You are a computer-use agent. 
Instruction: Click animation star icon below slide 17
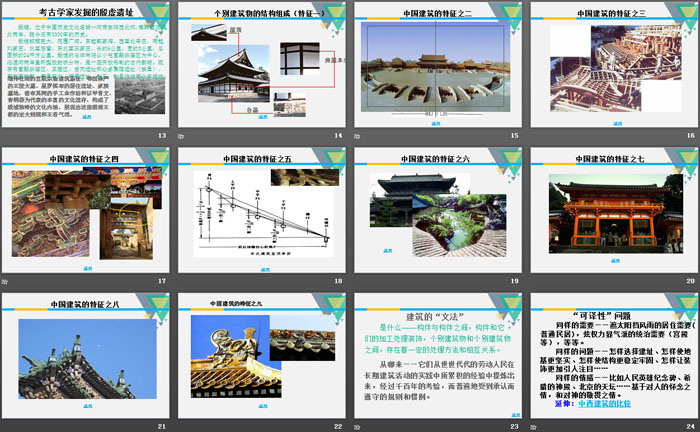pyautogui.click(x=4, y=281)
